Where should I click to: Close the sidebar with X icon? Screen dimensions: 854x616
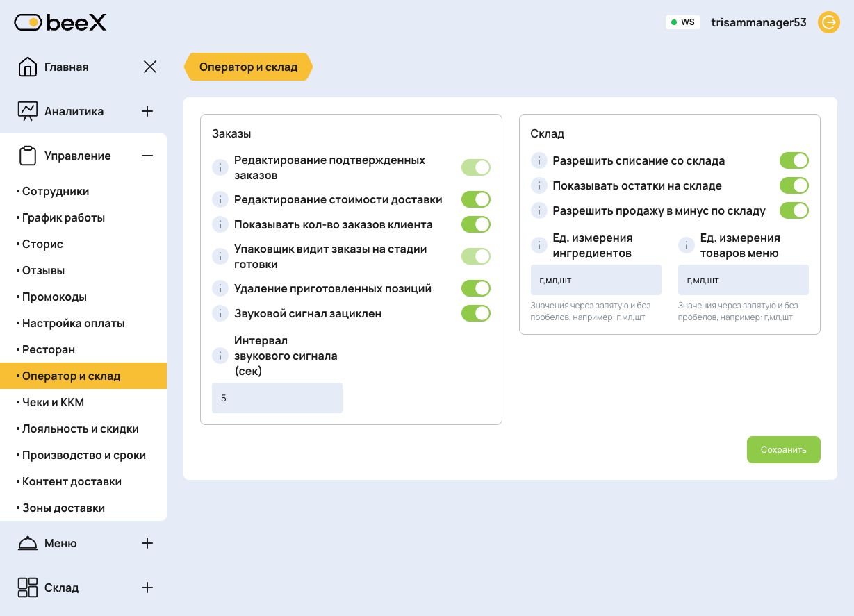150,67
